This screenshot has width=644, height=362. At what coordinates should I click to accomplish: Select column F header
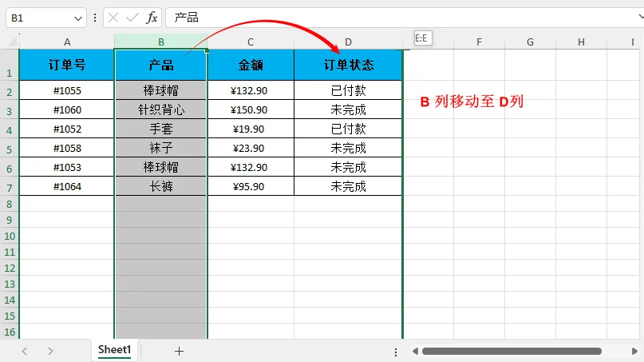click(x=479, y=42)
